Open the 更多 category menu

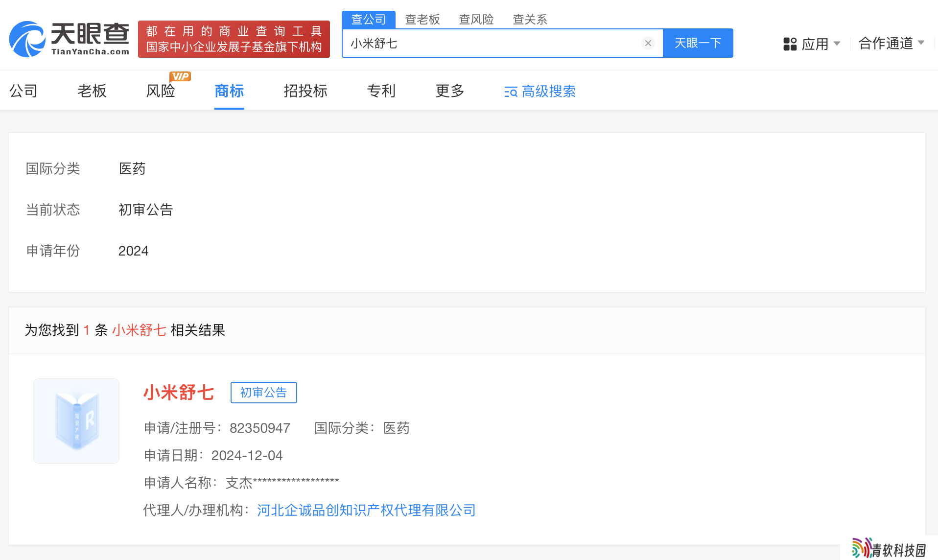[x=450, y=91]
